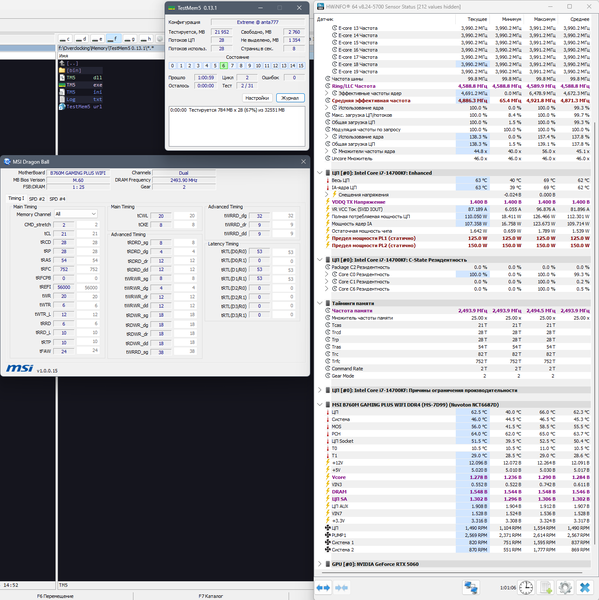The width and height of the screenshot is (599, 600).
Task: Click the MSI Dragon Ball title bar icon
Action: (7, 161)
